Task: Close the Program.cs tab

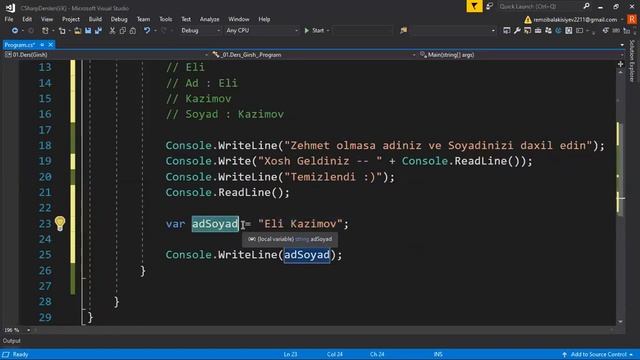Action: tap(51, 44)
